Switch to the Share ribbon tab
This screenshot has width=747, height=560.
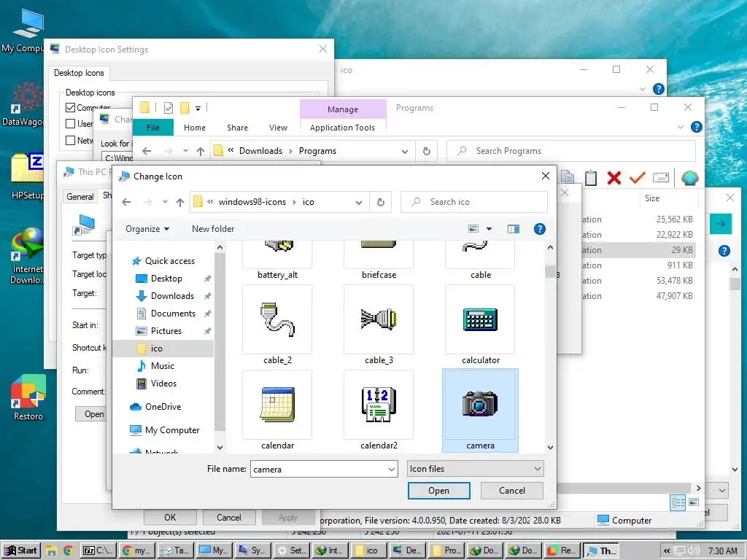(x=237, y=128)
